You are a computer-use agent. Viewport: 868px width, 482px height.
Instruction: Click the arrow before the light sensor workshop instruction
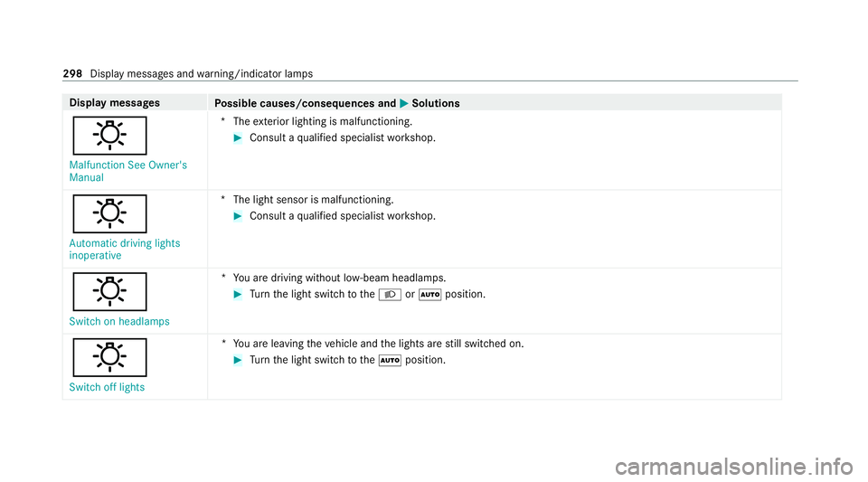coord(238,216)
